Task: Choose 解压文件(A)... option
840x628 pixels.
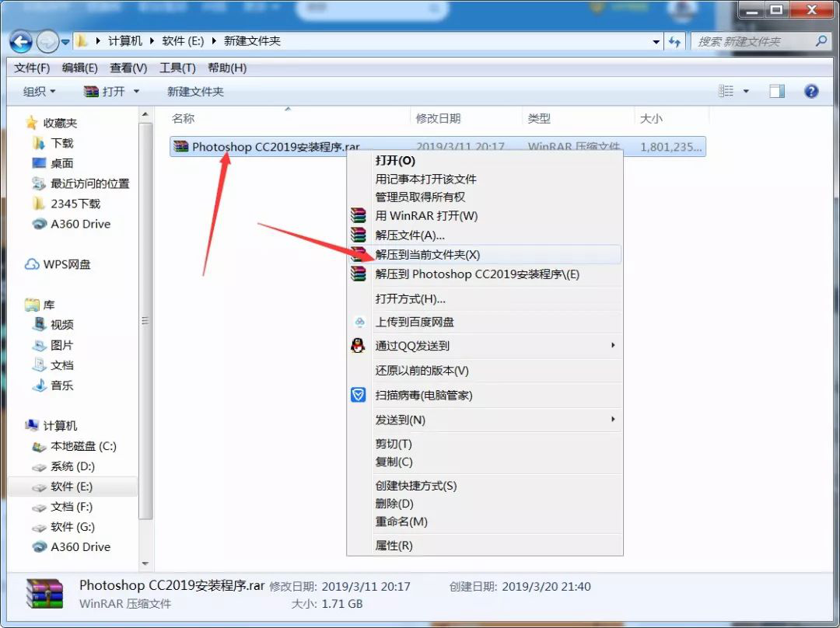Action: pos(410,235)
